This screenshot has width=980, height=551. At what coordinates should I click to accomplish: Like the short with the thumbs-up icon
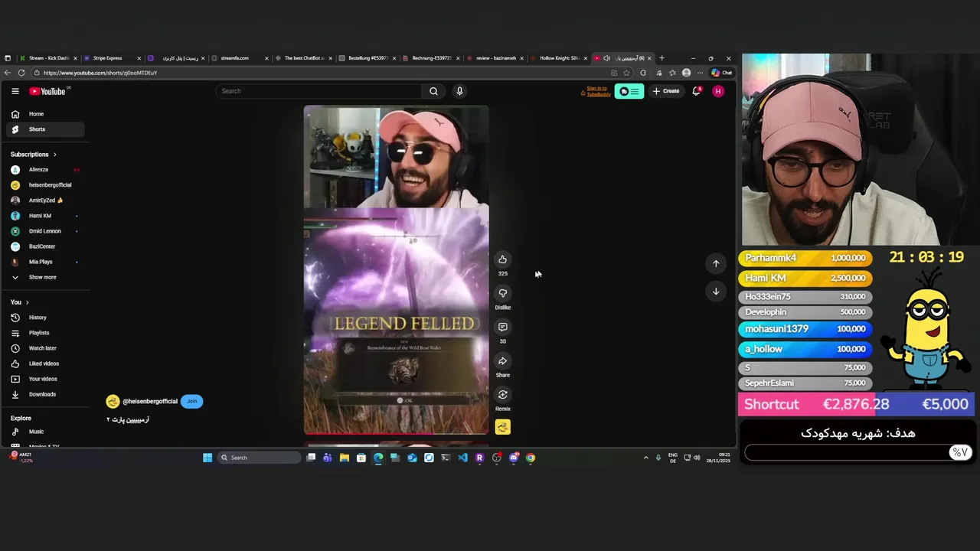(x=502, y=259)
